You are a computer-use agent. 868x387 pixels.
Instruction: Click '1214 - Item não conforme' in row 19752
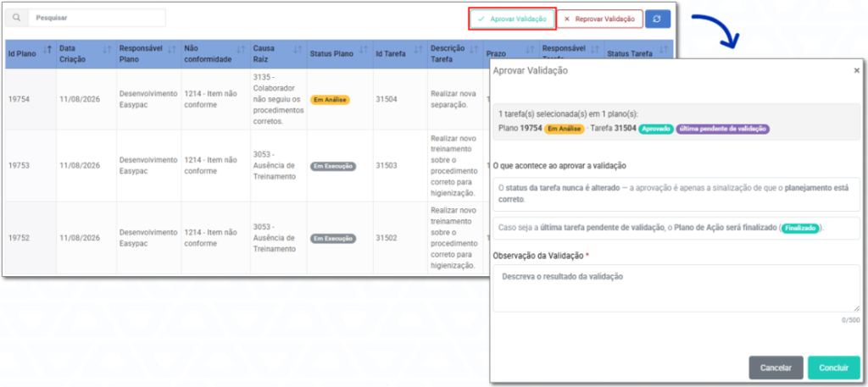coord(210,238)
